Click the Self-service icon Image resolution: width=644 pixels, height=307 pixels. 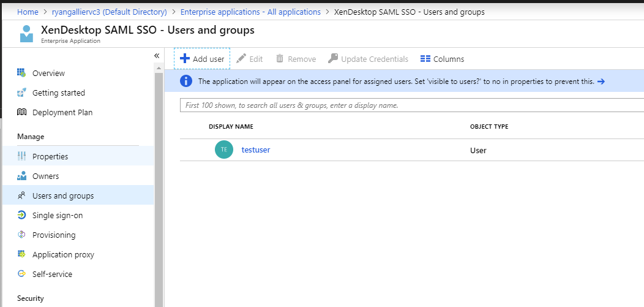21,274
